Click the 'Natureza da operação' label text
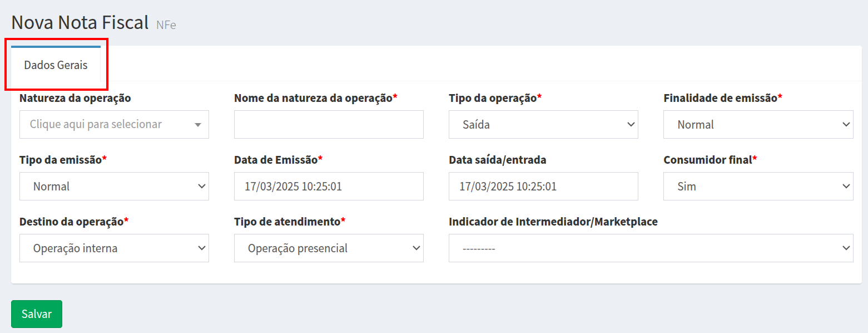Viewport: 868px width, 333px height. [x=75, y=98]
